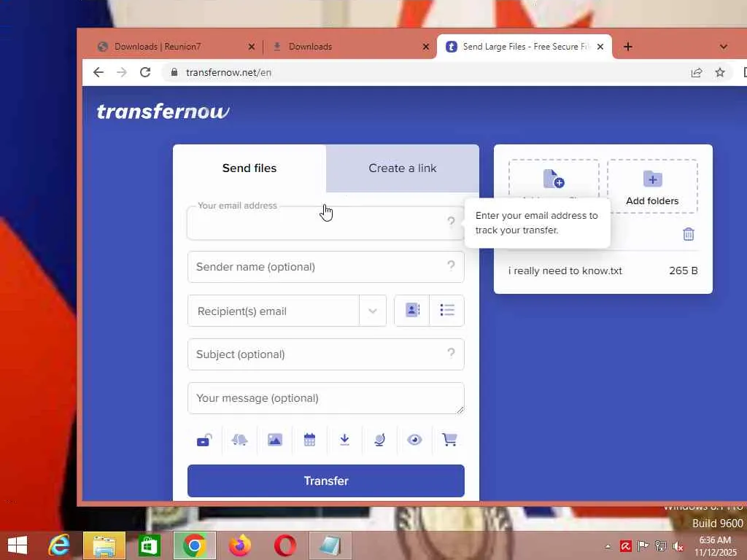Switch to the Downloads | Reunion7 browser tab
Viewport: 747px width, 560px height.
click(171, 47)
